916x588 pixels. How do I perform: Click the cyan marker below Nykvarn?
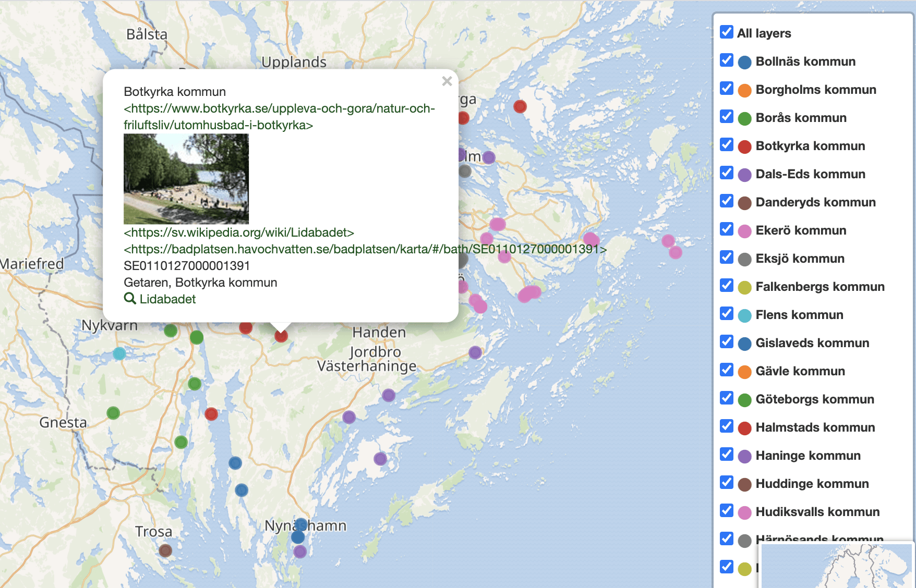click(x=119, y=353)
